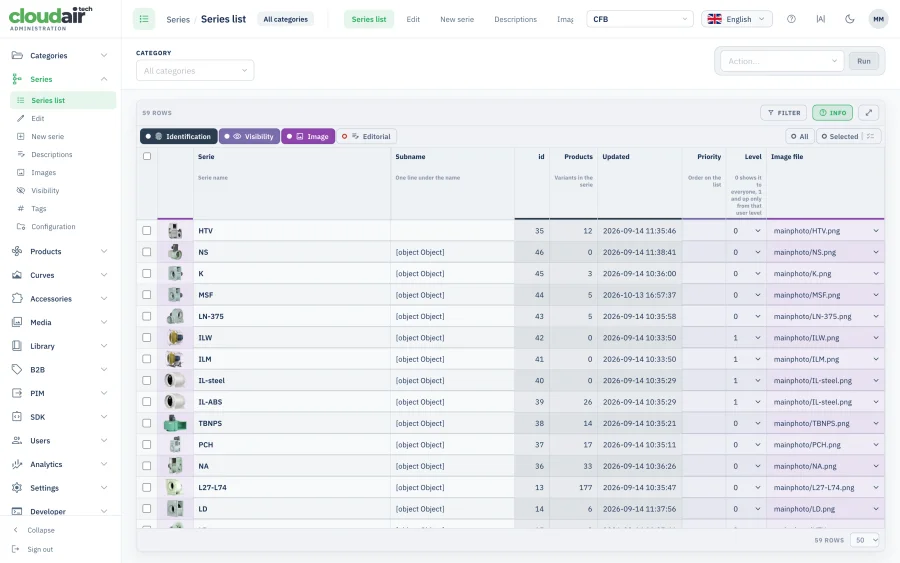Open the MM user avatar menu
Image resolution: width=900 pixels, height=563 pixels.
coord(878,19)
